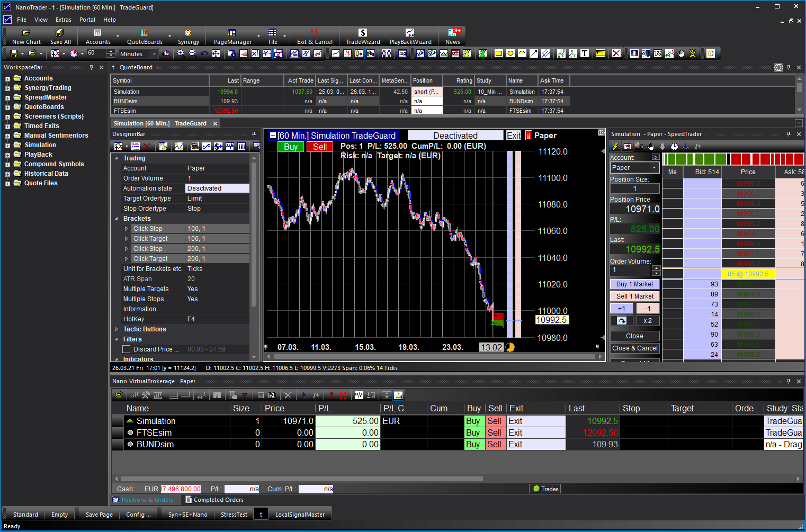Open PageManager from the toolbar

pos(232,36)
